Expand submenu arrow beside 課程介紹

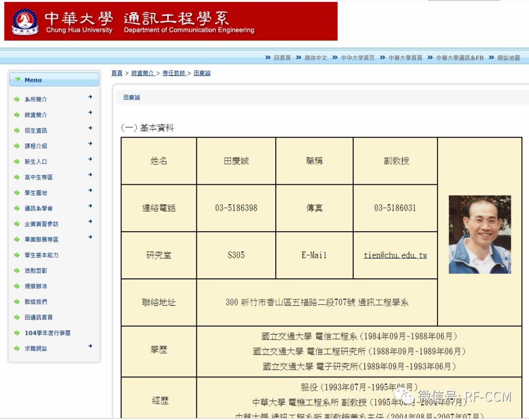[x=90, y=144]
